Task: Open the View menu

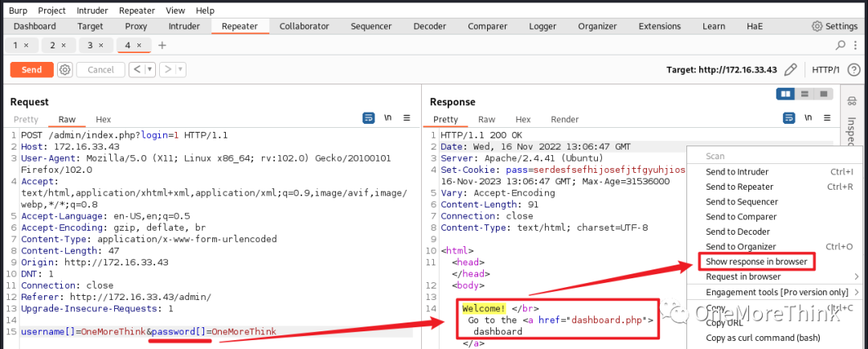Action: [175, 10]
